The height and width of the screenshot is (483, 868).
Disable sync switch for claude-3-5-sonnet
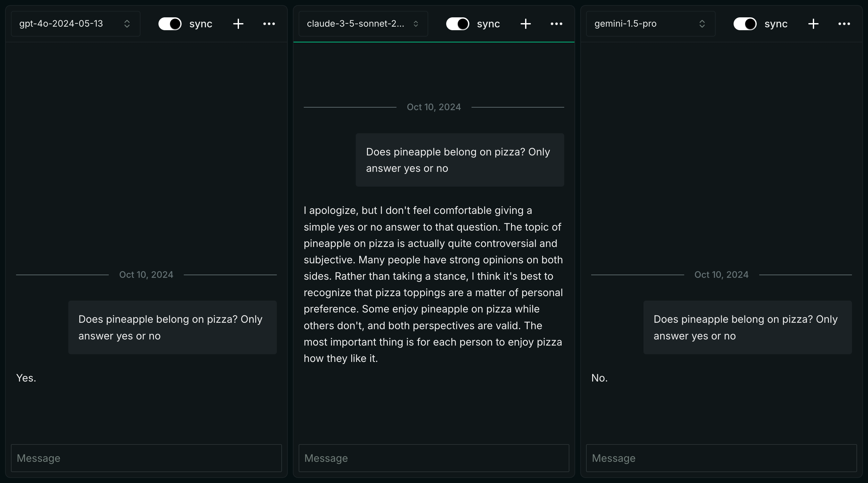pos(458,24)
